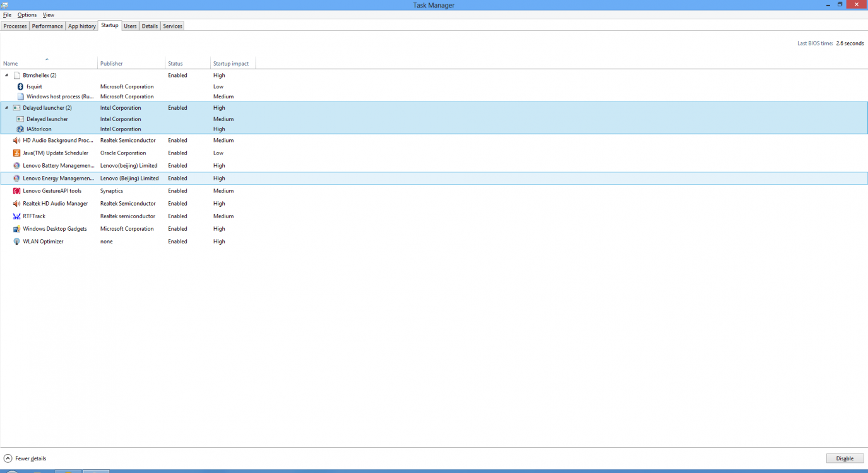Viewport: 868px width, 473px height.
Task: Sort by the Status column header
Action: (187, 63)
